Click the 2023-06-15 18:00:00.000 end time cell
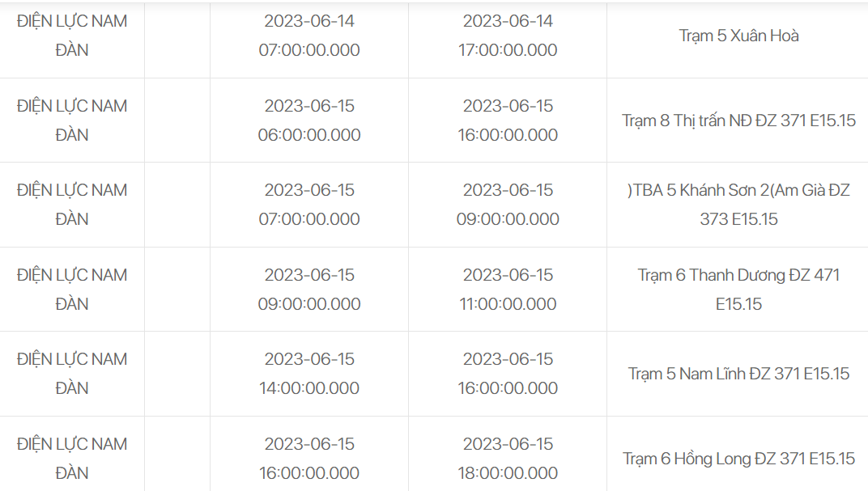The height and width of the screenshot is (491, 868). [x=508, y=459]
